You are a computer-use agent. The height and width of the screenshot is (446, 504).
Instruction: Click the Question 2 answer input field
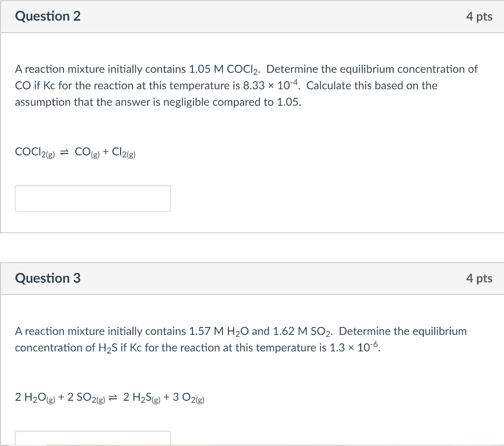point(93,198)
